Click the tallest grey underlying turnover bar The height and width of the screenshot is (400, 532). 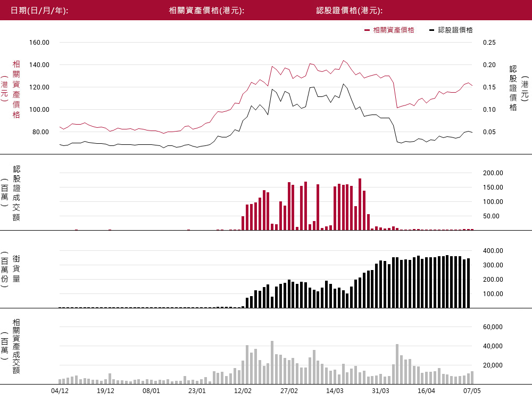[272, 363]
